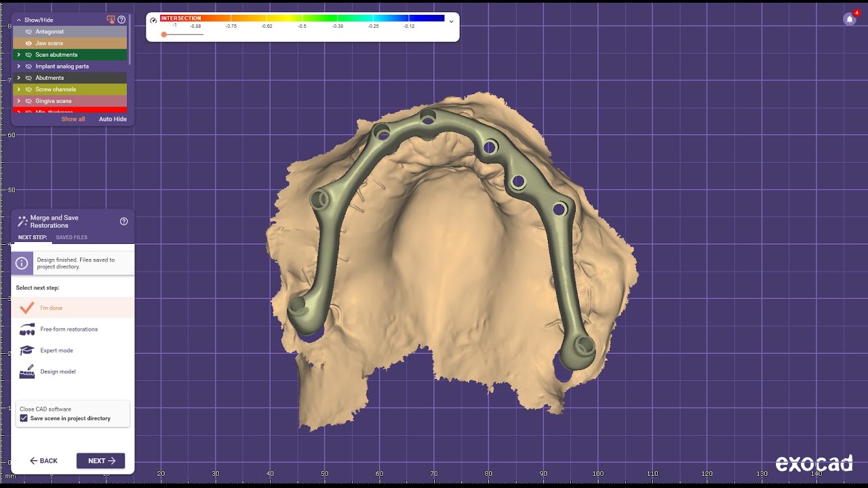The width and height of the screenshot is (868, 488).
Task: Switch to the Saved Files tab
Action: tap(71, 237)
